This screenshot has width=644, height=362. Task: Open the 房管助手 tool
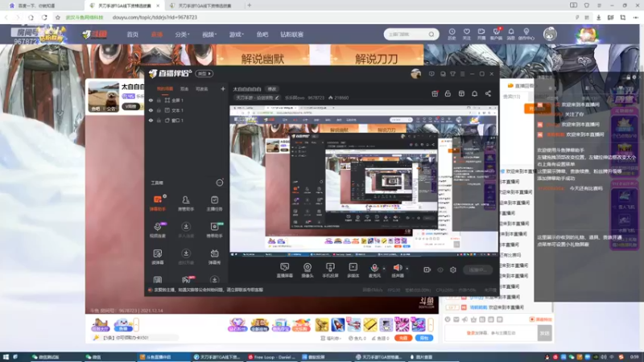tap(186, 204)
